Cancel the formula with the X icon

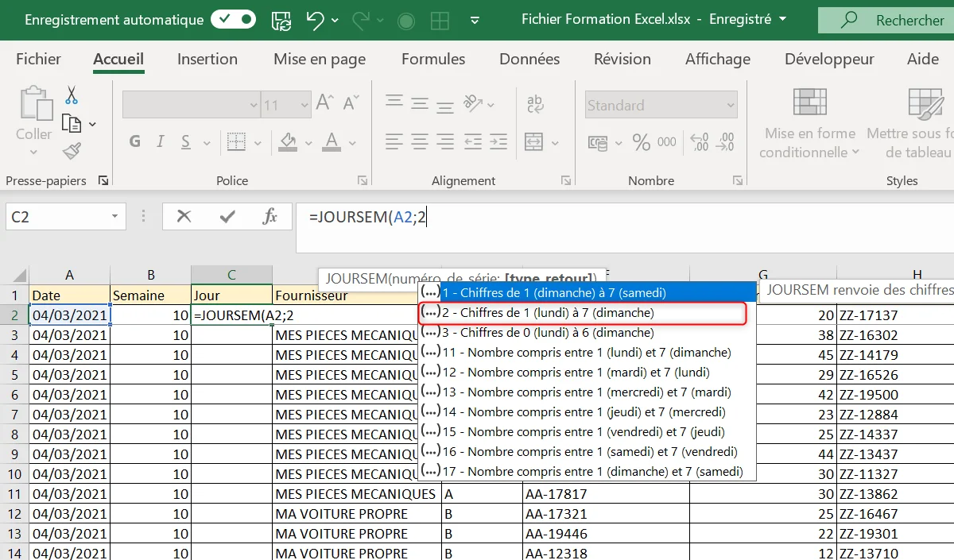(184, 216)
